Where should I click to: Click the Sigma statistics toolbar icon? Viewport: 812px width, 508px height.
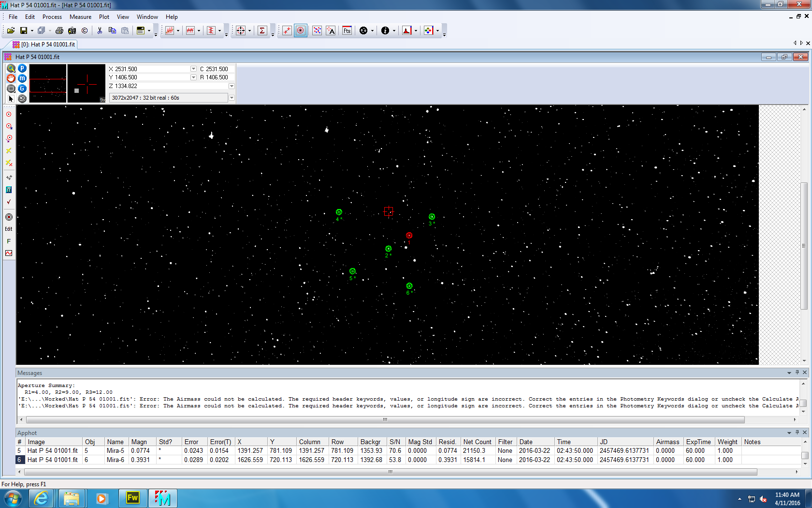[262, 30]
